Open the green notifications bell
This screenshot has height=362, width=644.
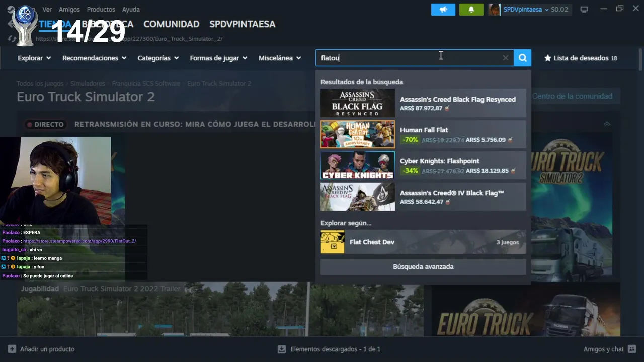pyautogui.click(x=471, y=9)
